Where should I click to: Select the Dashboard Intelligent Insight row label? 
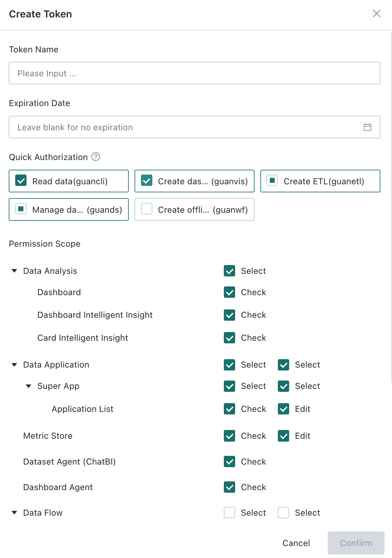[95, 315]
